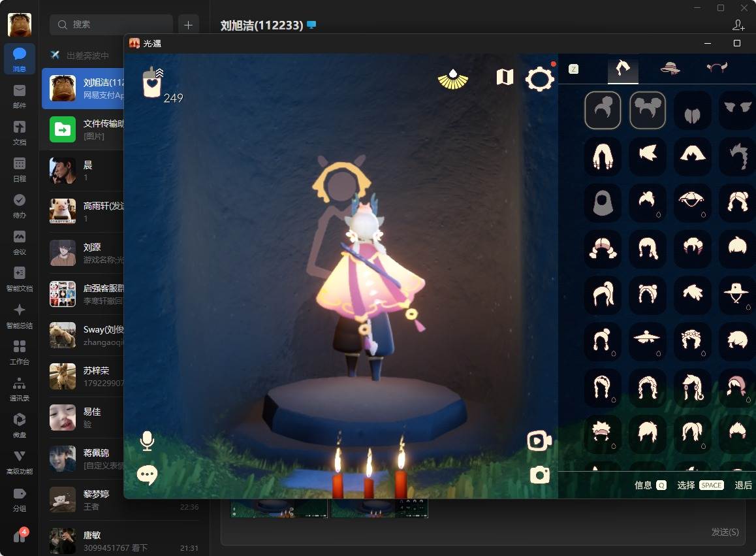Click 选择 SPACE select button

[700, 485]
